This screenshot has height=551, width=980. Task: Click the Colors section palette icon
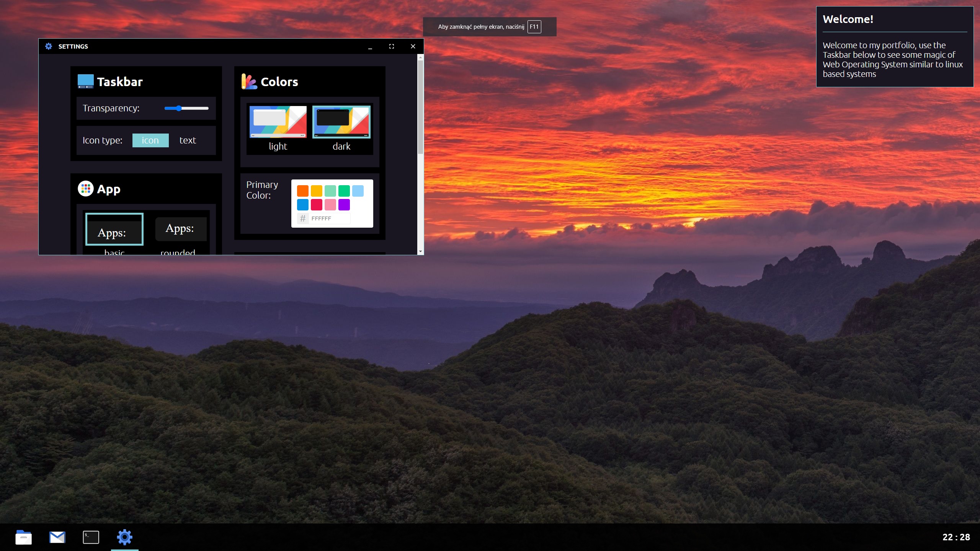(x=249, y=82)
